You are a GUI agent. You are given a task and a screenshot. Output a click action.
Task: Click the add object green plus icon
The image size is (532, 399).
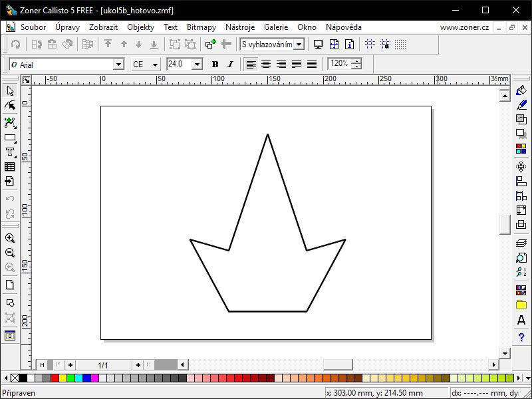[211, 45]
